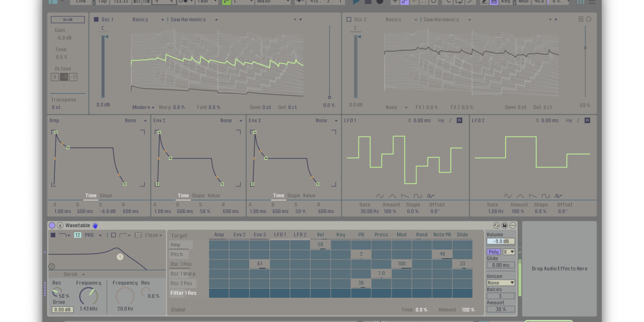The image size is (644, 322).
Task: Click the save preset icon on Wavetable
Action: 504,225
